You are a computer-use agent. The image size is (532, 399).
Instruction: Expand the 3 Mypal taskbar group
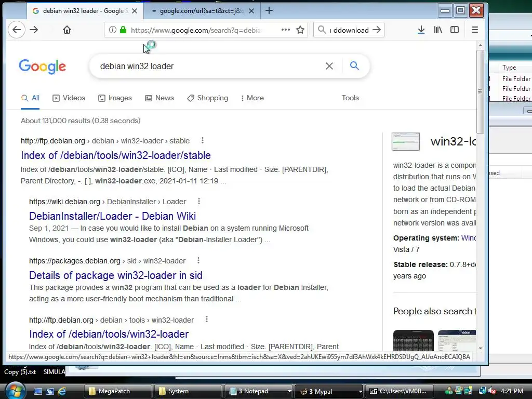[x=329, y=391]
